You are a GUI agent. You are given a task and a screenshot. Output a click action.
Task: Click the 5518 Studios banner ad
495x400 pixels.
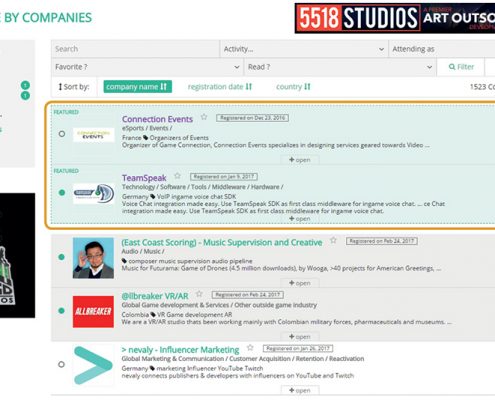[x=395, y=18]
